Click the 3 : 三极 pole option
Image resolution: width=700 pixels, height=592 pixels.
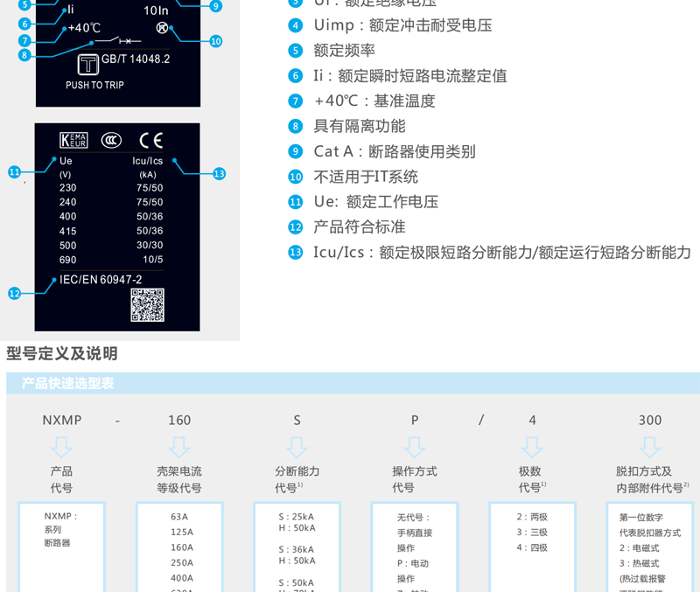(x=532, y=533)
